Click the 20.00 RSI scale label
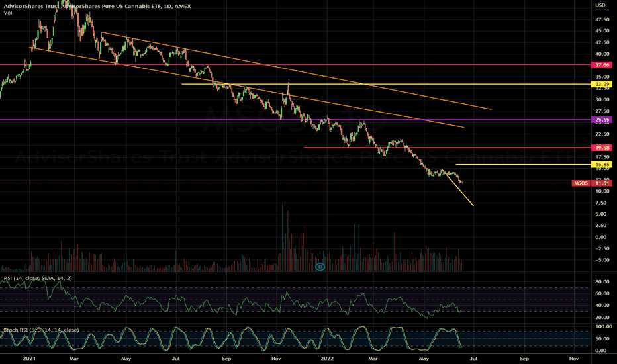617x364 pixels. tap(602, 317)
